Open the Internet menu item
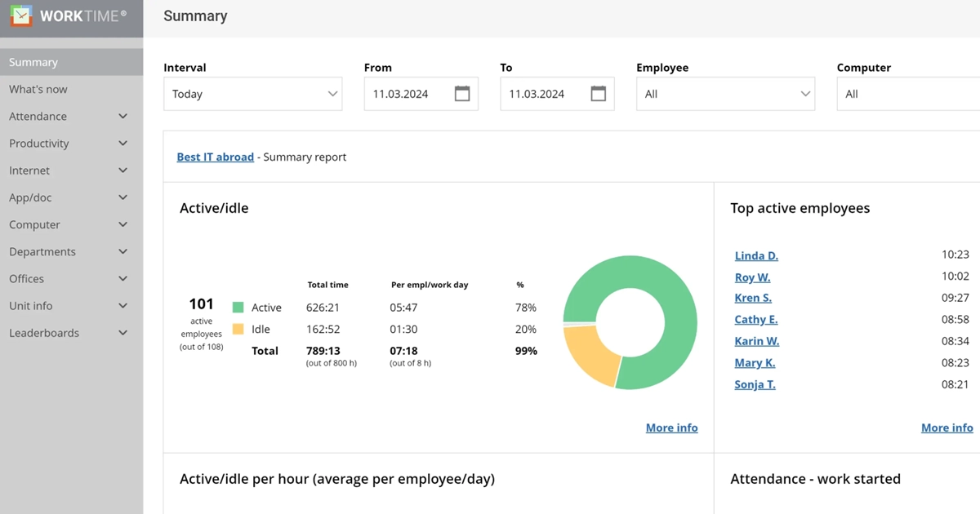 pyautogui.click(x=29, y=170)
